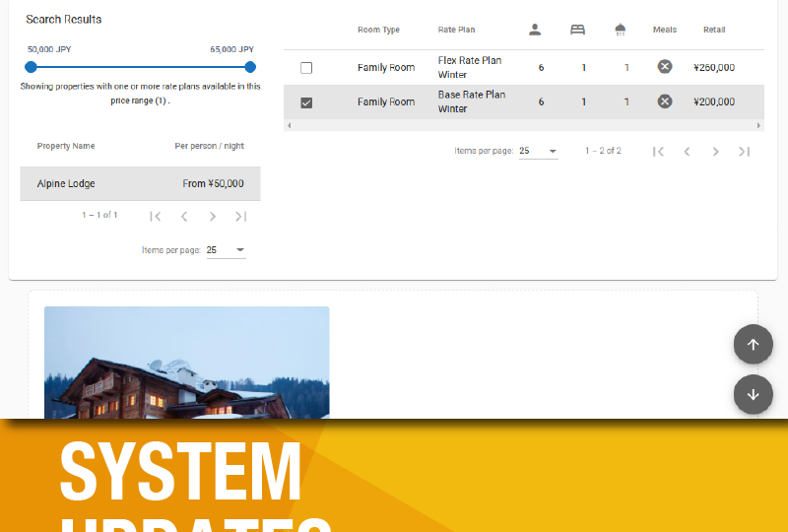
Task: Click the From ¥50,000 price
Action: tap(213, 183)
